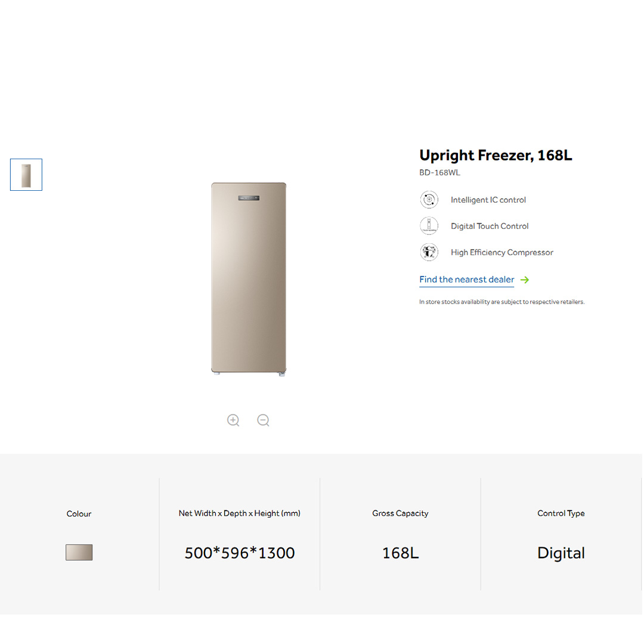Click the stock availability disclaimer text
644x644 pixels.
point(502,302)
